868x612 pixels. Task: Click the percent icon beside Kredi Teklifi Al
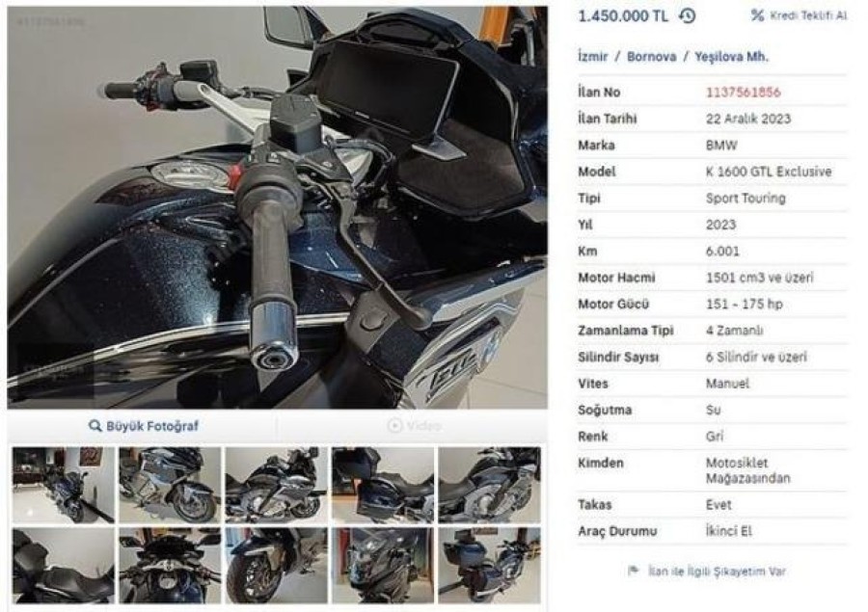coord(757,15)
